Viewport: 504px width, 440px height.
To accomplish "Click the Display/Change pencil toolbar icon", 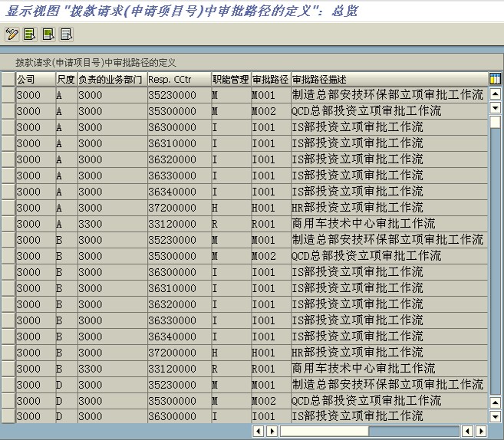I will click(12, 34).
